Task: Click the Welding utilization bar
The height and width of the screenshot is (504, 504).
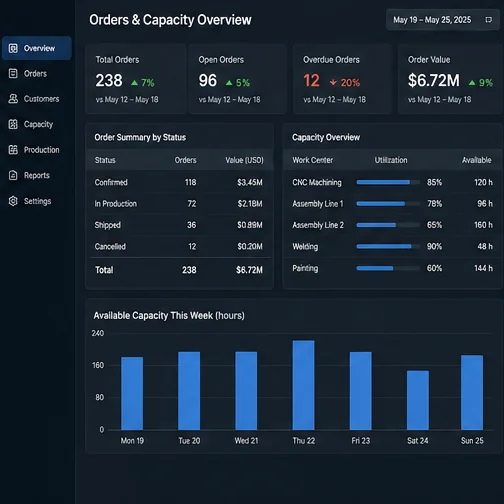Action: pyautogui.click(x=388, y=246)
